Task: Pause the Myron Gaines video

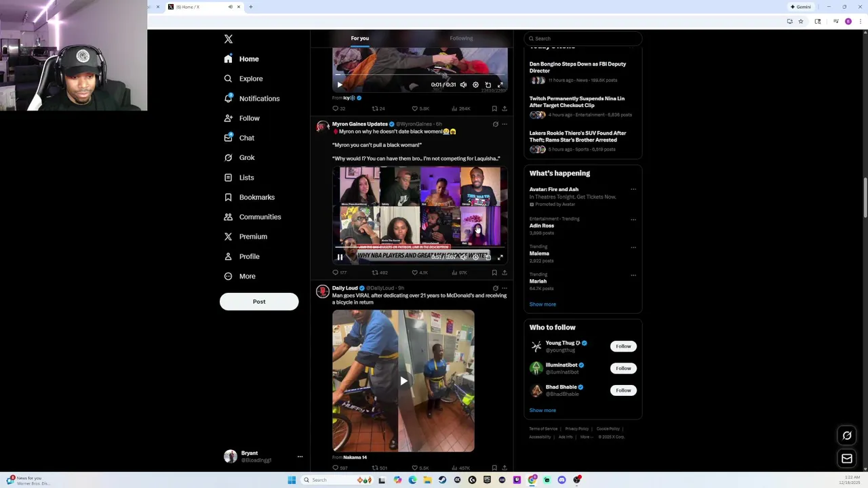Action: click(x=340, y=257)
